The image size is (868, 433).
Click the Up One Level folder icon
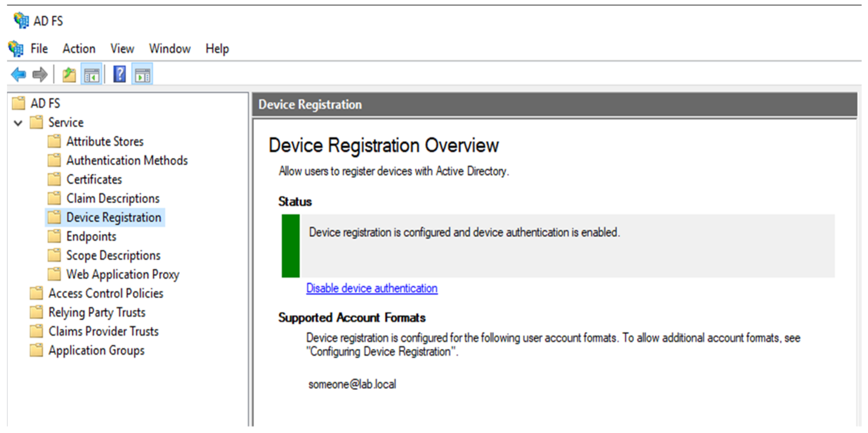[x=69, y=75]
